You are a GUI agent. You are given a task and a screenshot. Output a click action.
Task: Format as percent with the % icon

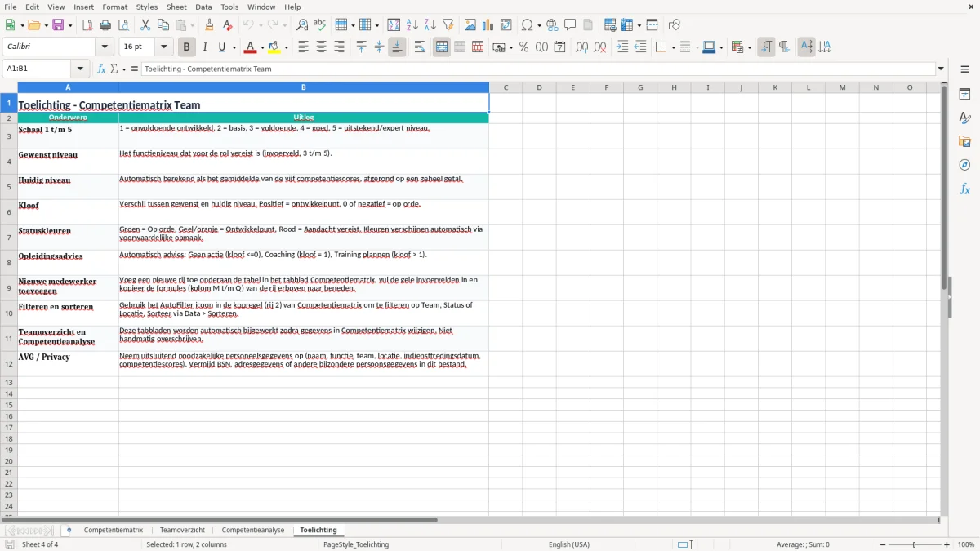[x=523, y=47]
